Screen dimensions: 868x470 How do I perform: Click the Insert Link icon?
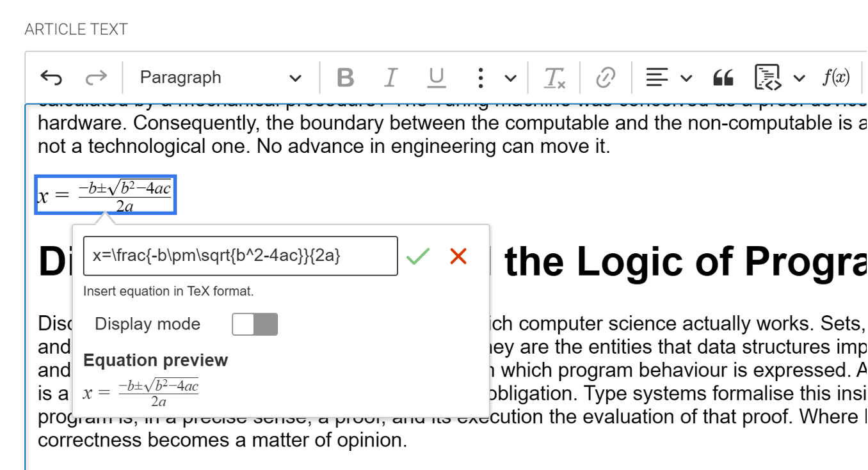click(606, 78)
